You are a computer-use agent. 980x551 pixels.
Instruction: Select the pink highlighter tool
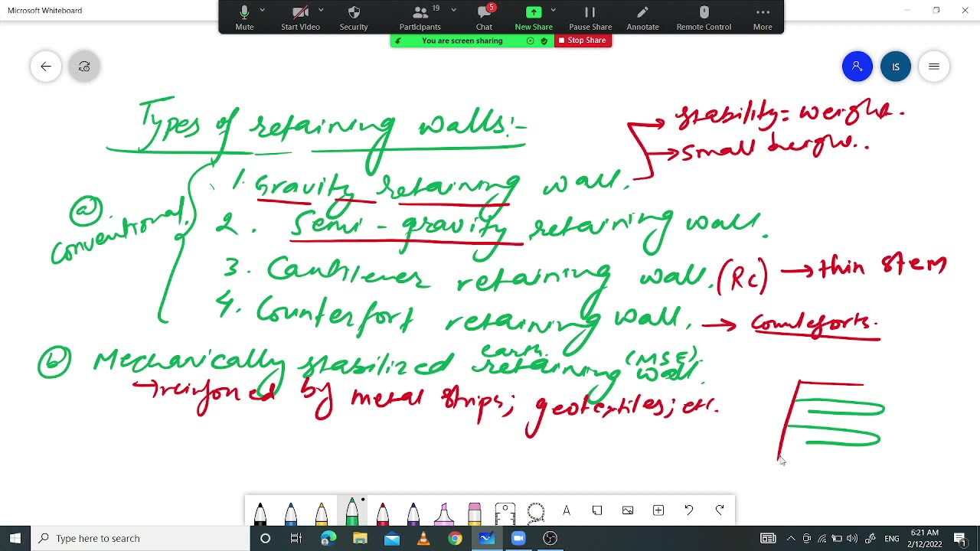tap(444, 513)
